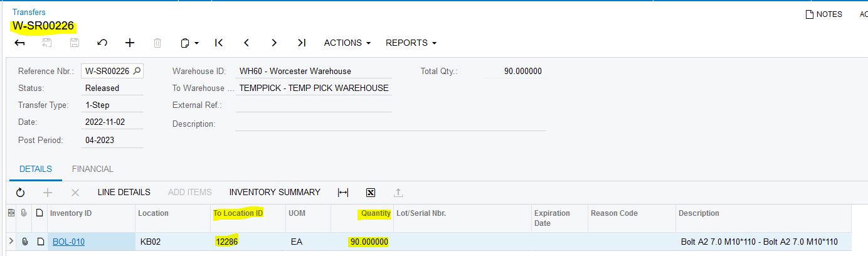This screenshot has width=868, height=256.
Task: Expand the Reports menu
Action: point(411,43)
